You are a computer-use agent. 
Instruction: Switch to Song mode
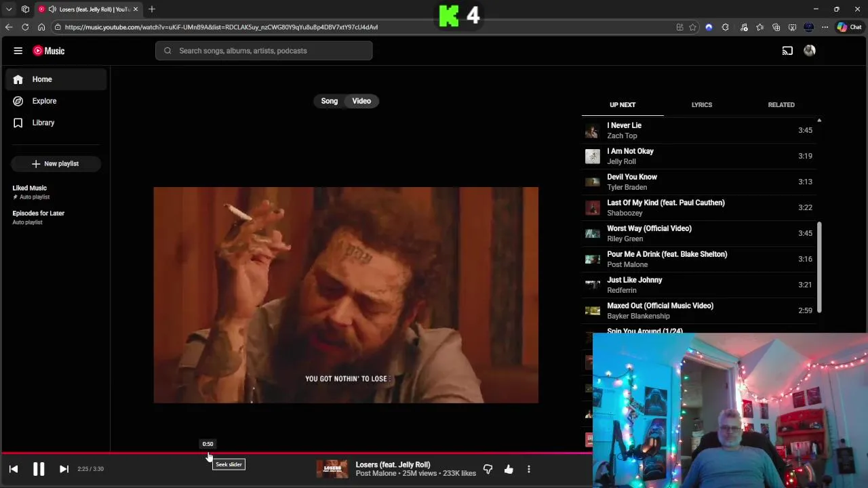(330, 101)
